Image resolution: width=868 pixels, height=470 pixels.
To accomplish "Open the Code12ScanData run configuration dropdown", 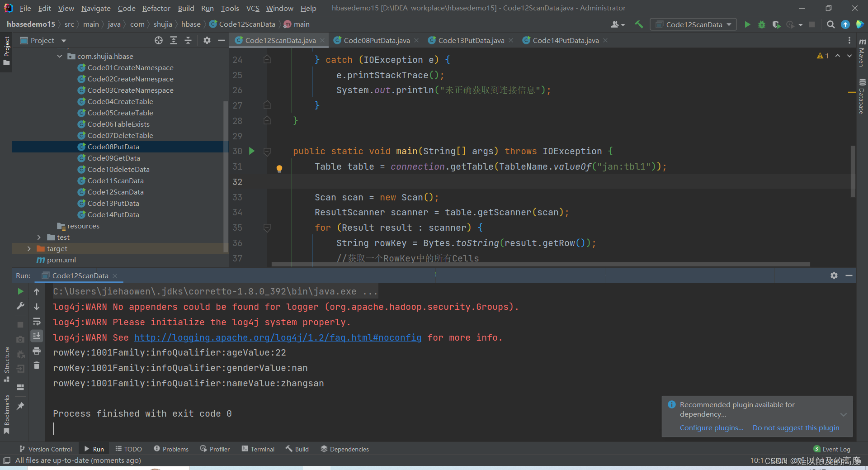I will pyautogui.click(x=693, y=24).
